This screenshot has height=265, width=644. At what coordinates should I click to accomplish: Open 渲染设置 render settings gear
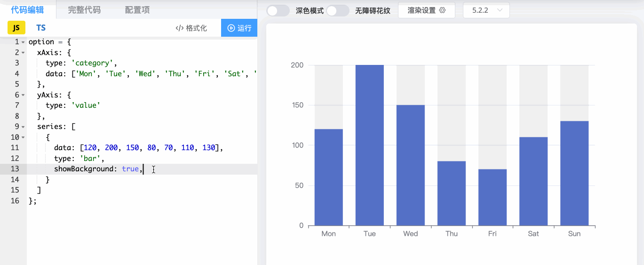pyautogui.click(x=442, y=10)
